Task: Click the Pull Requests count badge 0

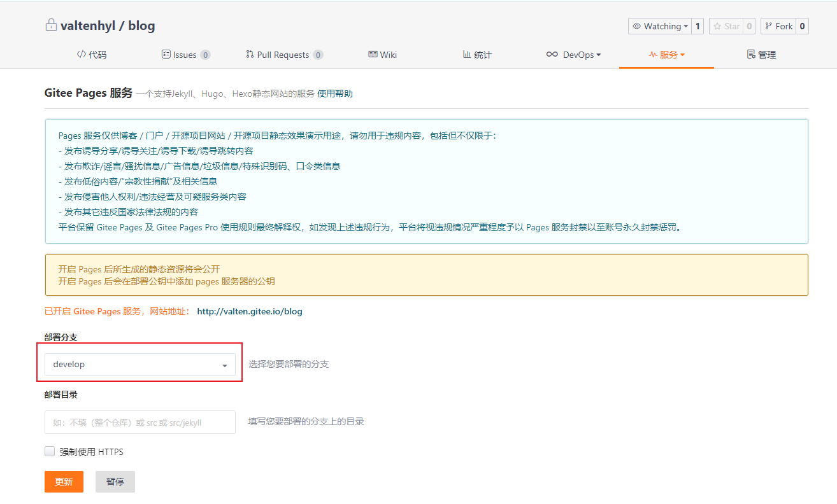Action: 318,55
